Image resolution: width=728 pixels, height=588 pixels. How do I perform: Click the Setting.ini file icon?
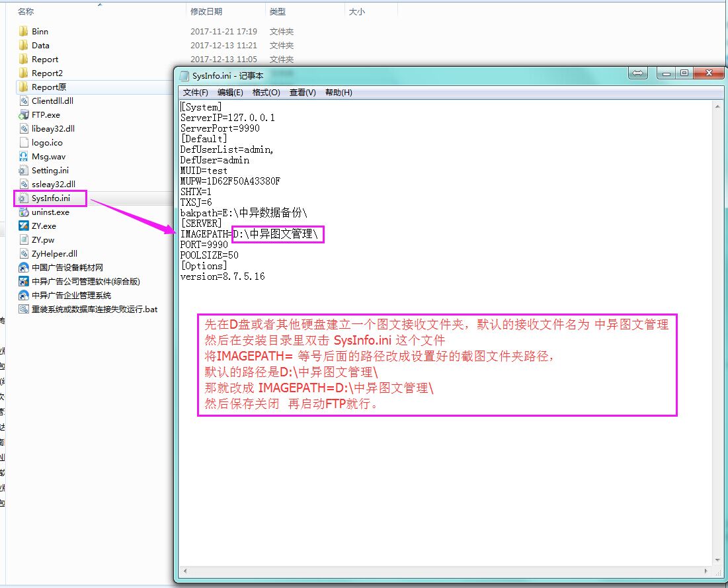click(24, 171)
